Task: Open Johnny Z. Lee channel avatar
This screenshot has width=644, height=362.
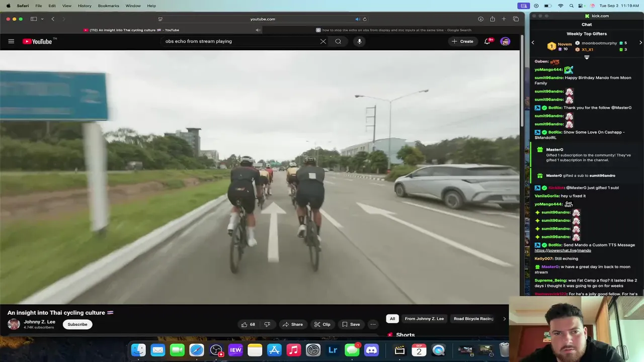Action: pos(14,324)
